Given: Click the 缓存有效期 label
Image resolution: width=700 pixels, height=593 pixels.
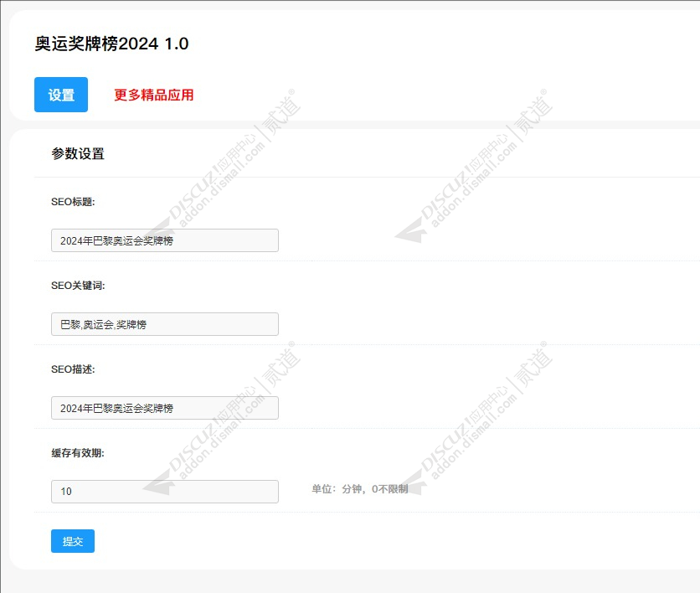Looking at the screenshot, I should pos(78,453).
